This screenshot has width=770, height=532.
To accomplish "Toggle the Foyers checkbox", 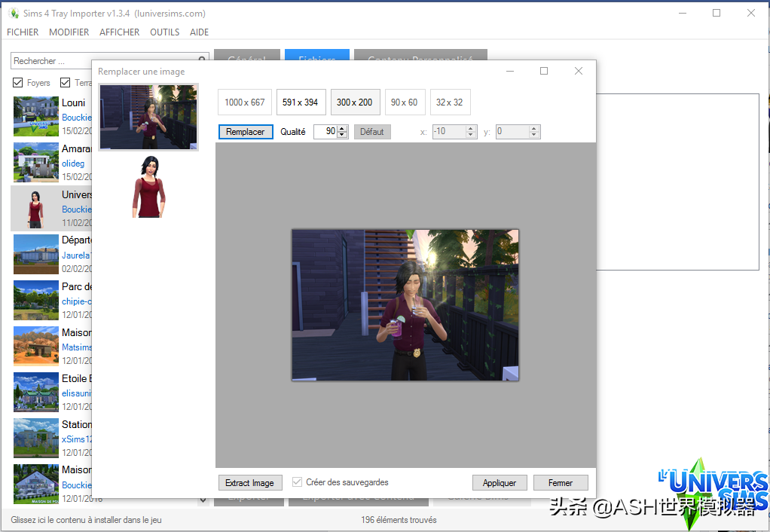I will coord(17,83).
